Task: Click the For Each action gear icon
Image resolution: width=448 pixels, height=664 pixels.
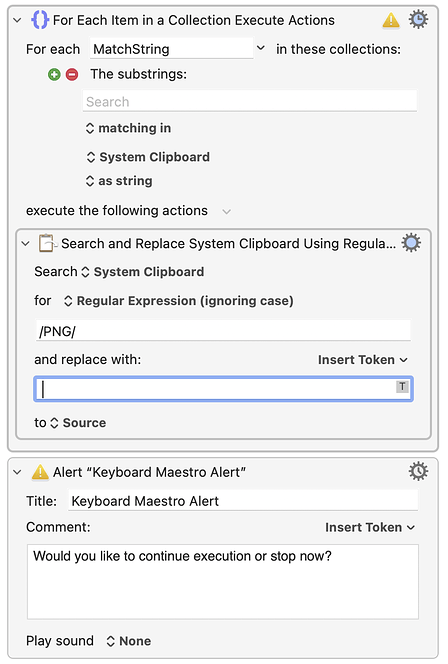Action: click(418, 20)
